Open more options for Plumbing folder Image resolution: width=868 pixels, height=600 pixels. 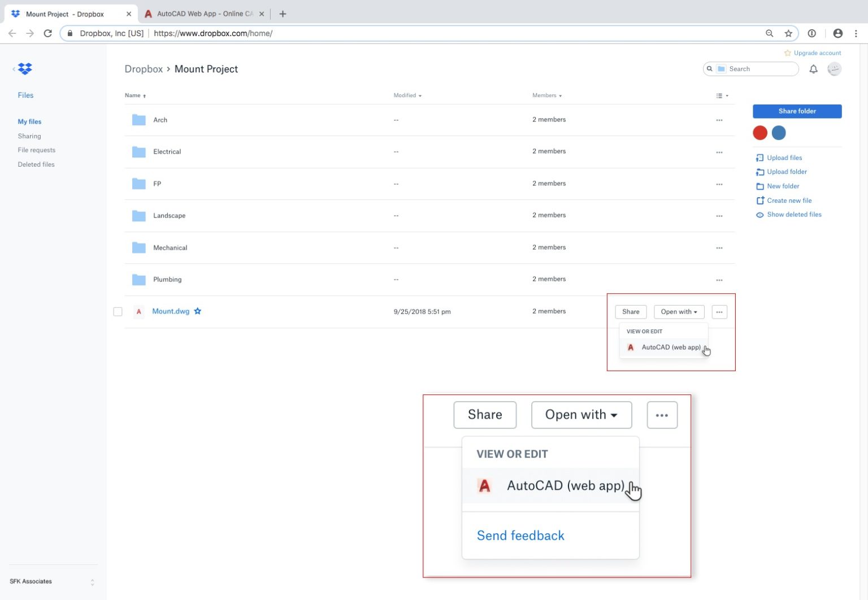pyautogui.click(x=719, y=280)
